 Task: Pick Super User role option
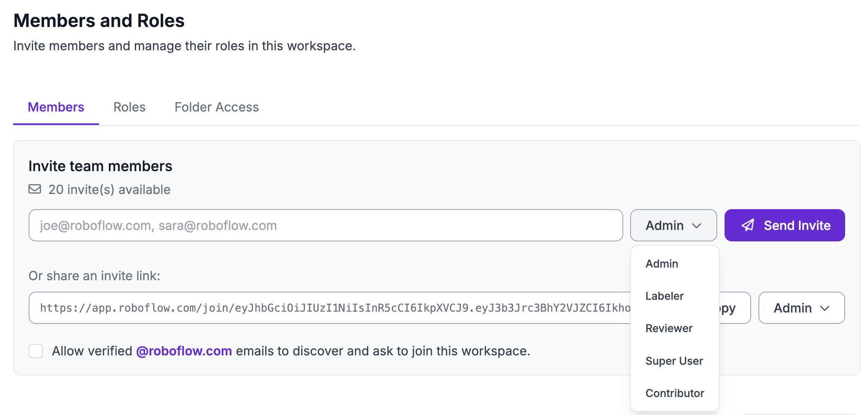[x=674, y=361]
